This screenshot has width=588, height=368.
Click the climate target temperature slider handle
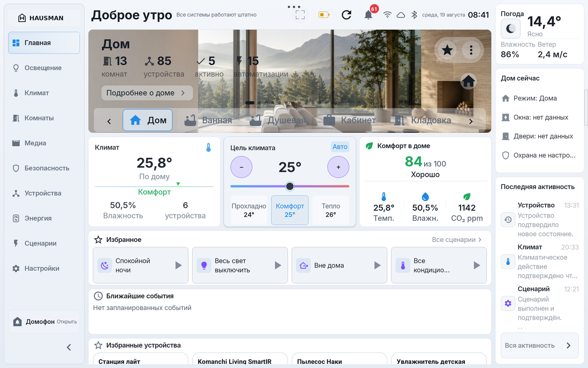[x=290, y=186]
